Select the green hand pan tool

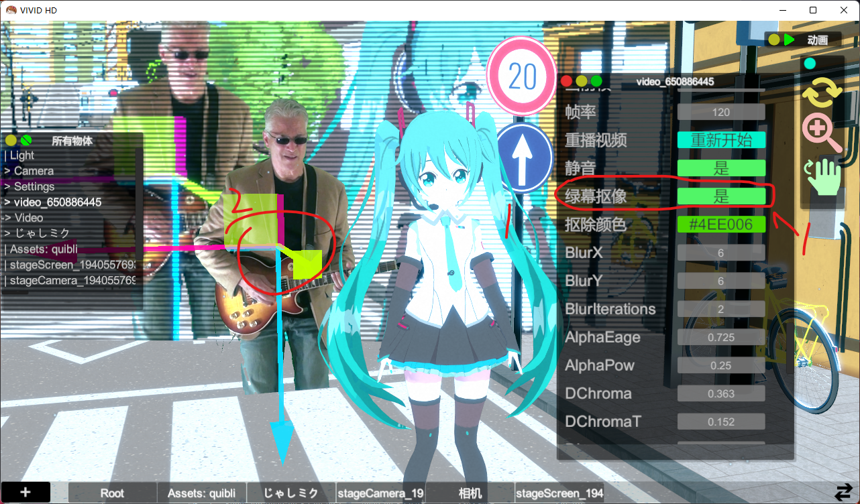(x=823, y=176)
